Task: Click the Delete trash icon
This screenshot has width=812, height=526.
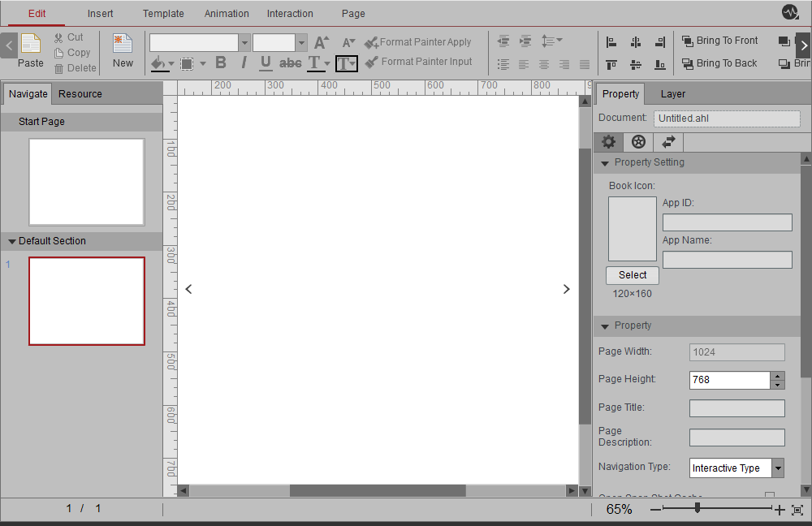Action: (58, 68)
